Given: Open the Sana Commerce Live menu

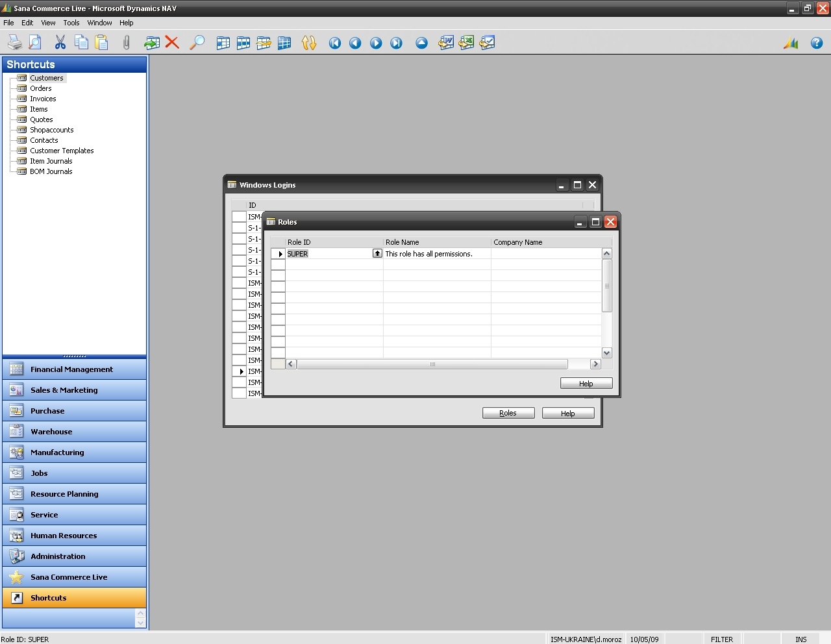Looking at the screenshot, I should [74, 577].
